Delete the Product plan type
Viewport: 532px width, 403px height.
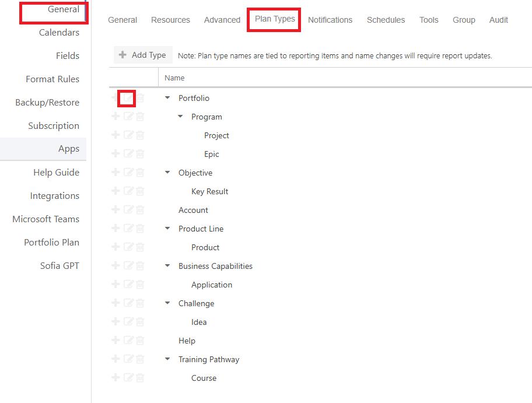[140, 247]
